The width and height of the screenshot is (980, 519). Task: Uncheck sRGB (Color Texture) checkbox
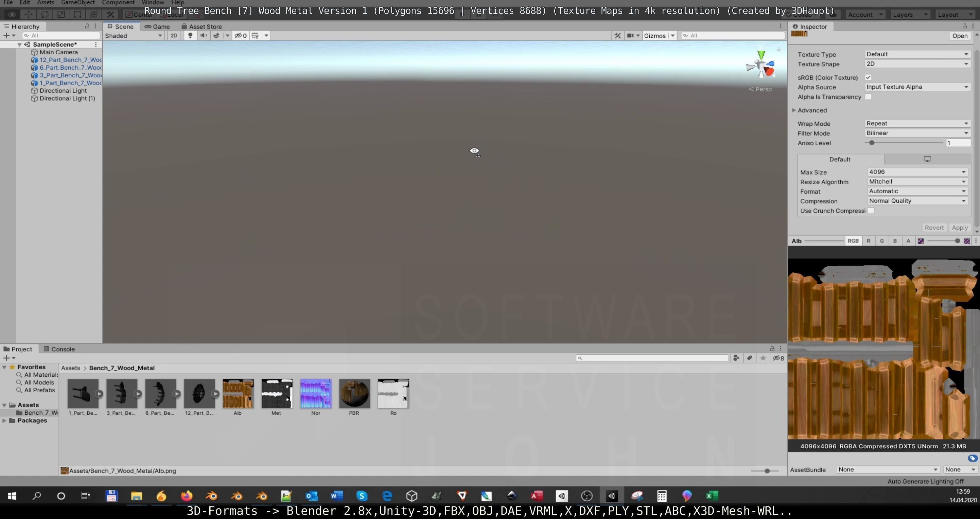868,77
